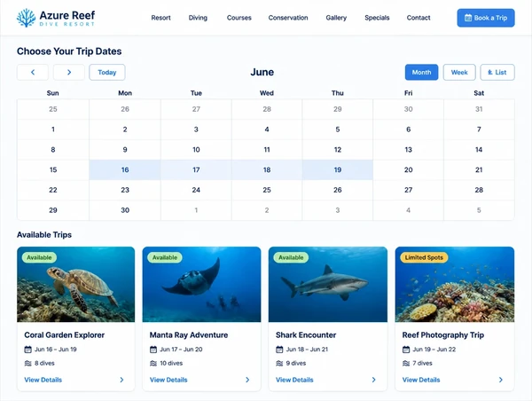Image resolution: width=532 pixels, height=401 pixels.
Task: Click the Manta Ray Adventure title
Action: point(189,335)
